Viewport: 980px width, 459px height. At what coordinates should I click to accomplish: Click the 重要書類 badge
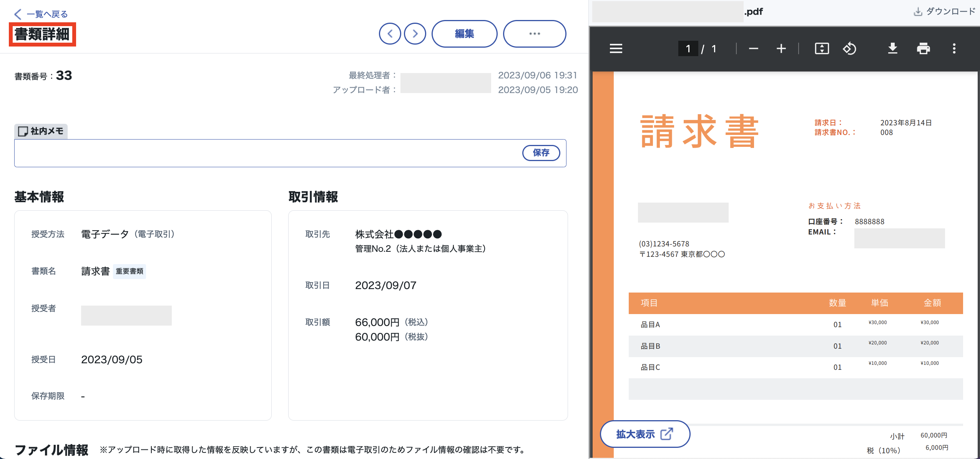pos(130,271)
